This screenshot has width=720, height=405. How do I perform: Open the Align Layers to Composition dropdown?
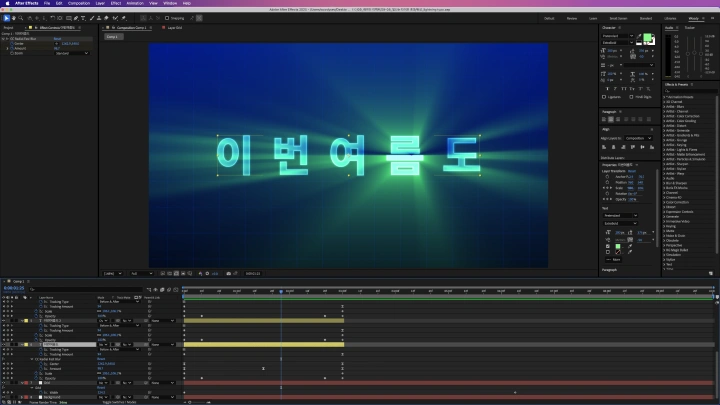pyautogui.click(x=639, y=138)
